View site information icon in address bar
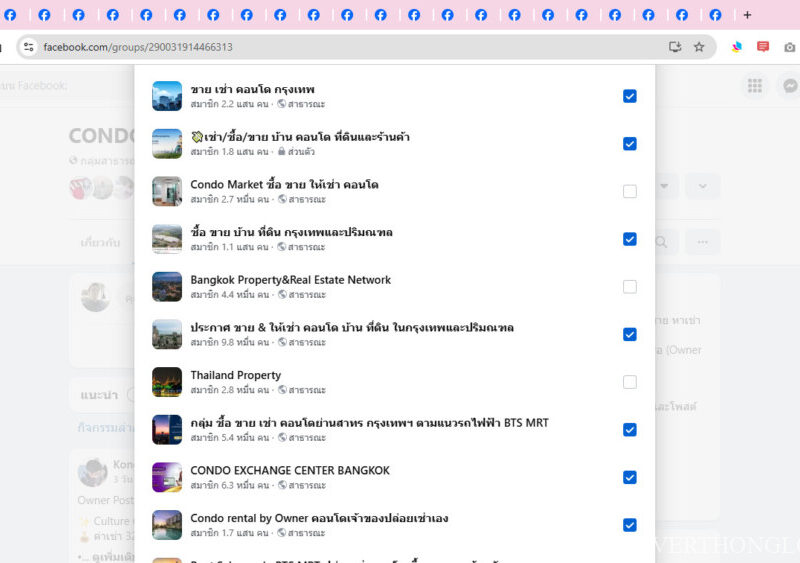The image size is (800, 563). (x=28, y=47)
